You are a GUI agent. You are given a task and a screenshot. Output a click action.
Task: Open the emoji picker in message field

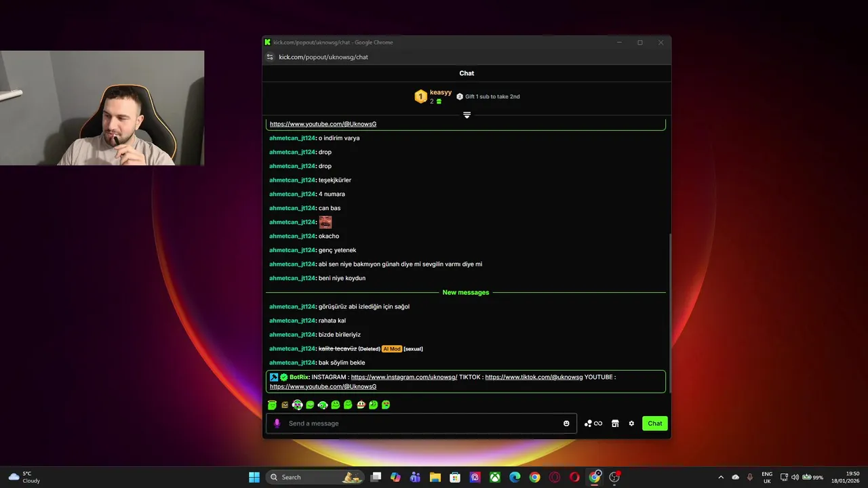click(566, 424)
